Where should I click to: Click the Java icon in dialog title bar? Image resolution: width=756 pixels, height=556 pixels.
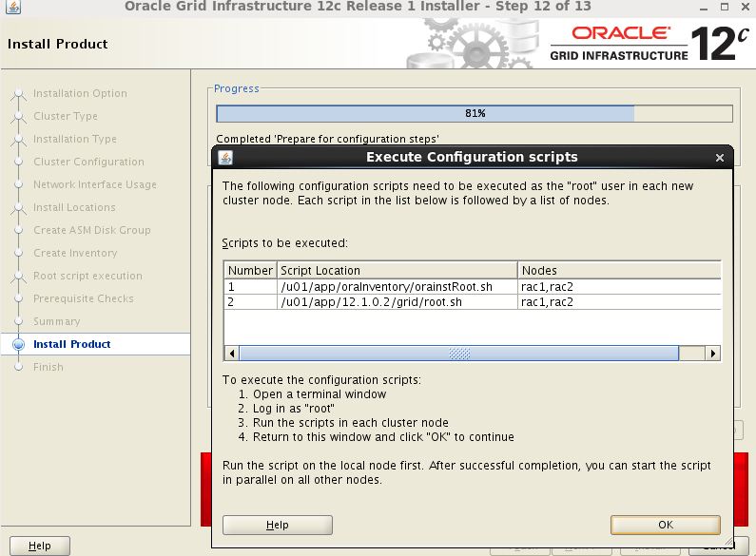(225, 158)
